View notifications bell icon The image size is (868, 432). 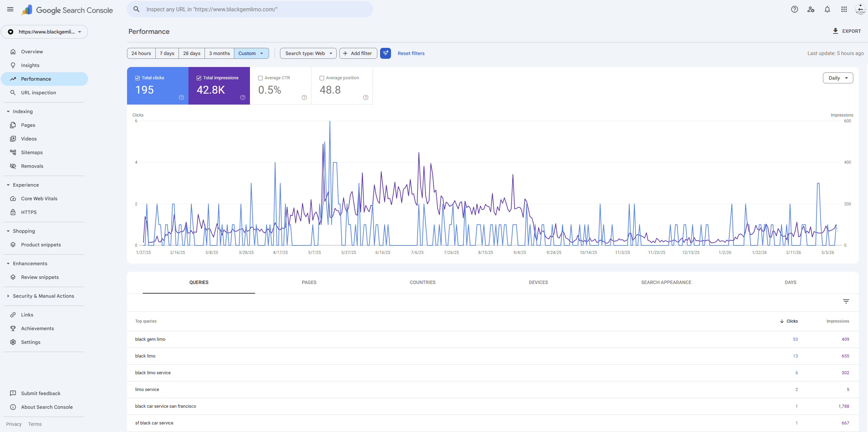[x=827, y=9]
